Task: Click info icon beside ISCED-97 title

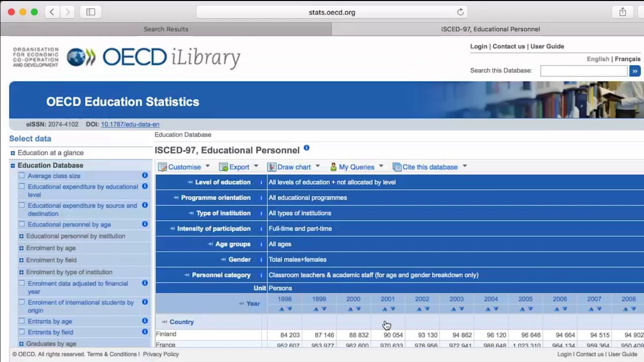Action: click(306, 148)
